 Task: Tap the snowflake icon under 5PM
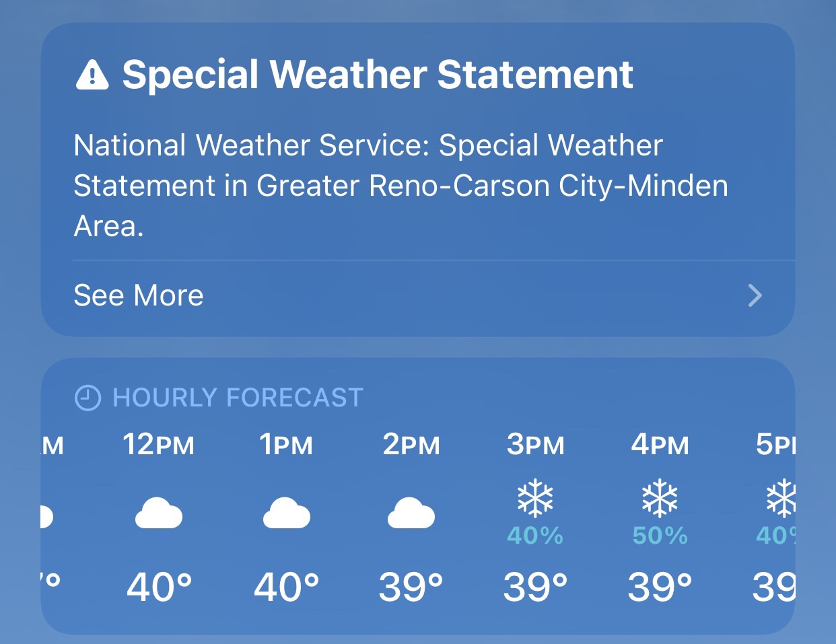pyautogui.click(x=781, y=499)
